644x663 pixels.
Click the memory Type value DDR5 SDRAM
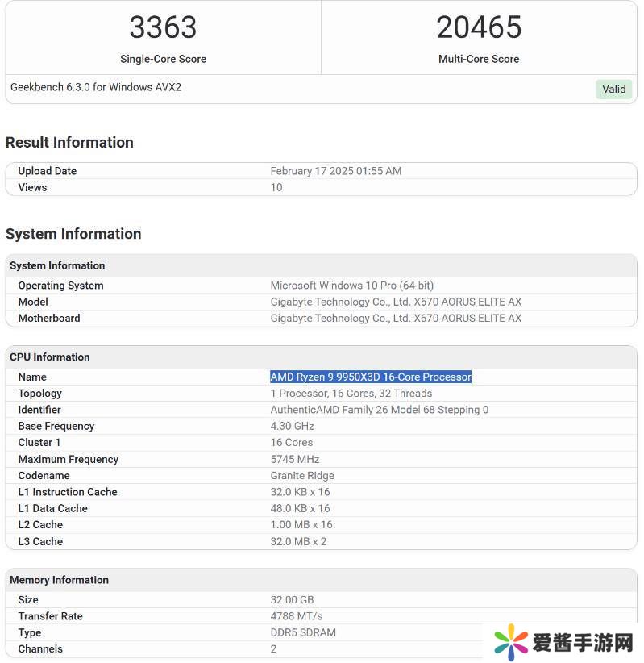[303, 632]
